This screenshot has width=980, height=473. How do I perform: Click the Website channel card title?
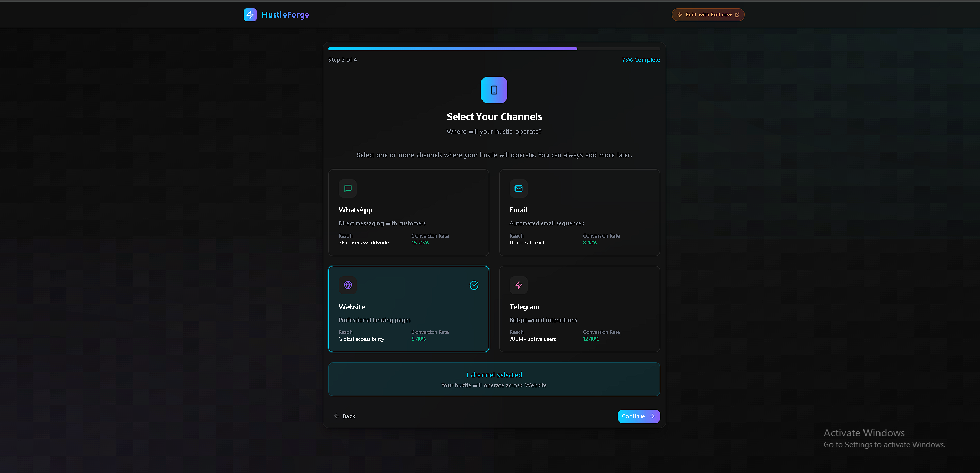point(352,307)
